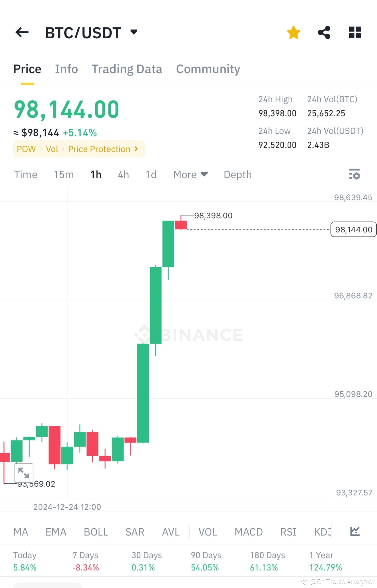The height and width of the screenshot is (588, 377).
Task: Open Price Protection tags chevron
Action: coord(136,149)
